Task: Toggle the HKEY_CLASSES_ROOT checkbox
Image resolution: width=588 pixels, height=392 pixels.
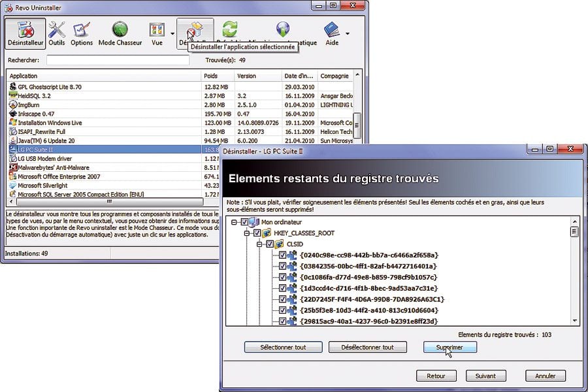Action: point(257,233)
